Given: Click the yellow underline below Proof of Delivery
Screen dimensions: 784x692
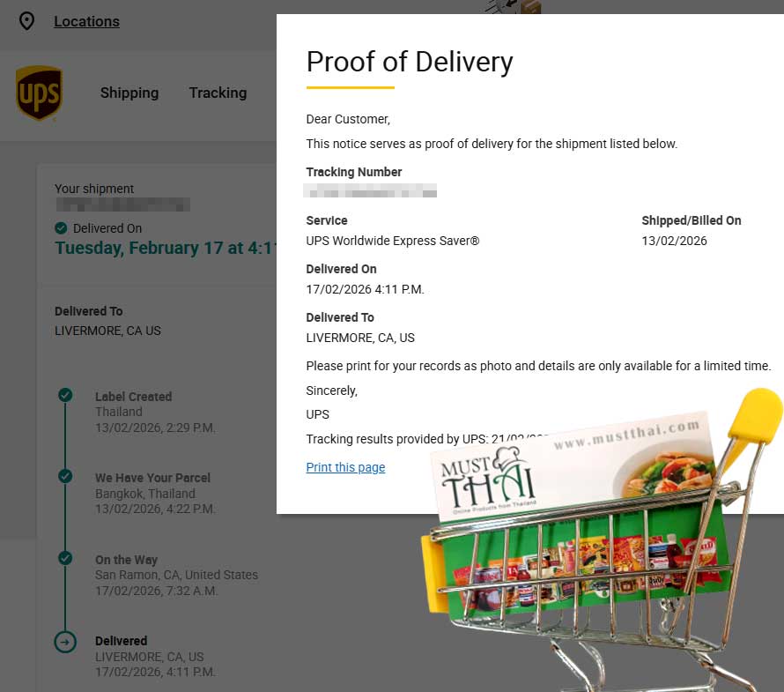Looking at the screenshot, I should click(x=350, y=87).
